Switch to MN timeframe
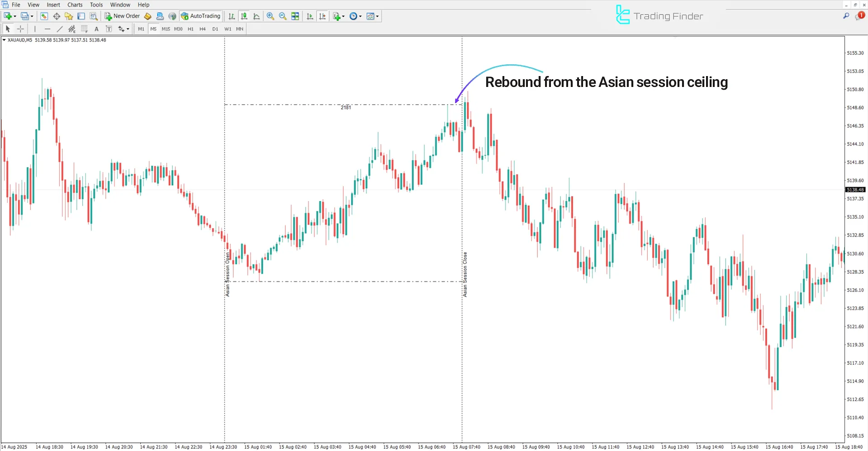This screenshot has height=451, width=868. point(240,29)
